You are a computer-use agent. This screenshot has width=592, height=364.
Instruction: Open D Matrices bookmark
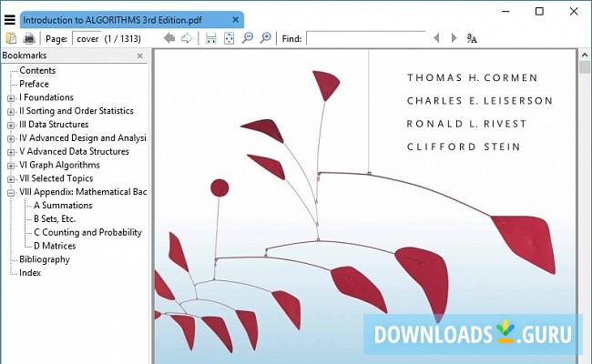pos(55,246)
